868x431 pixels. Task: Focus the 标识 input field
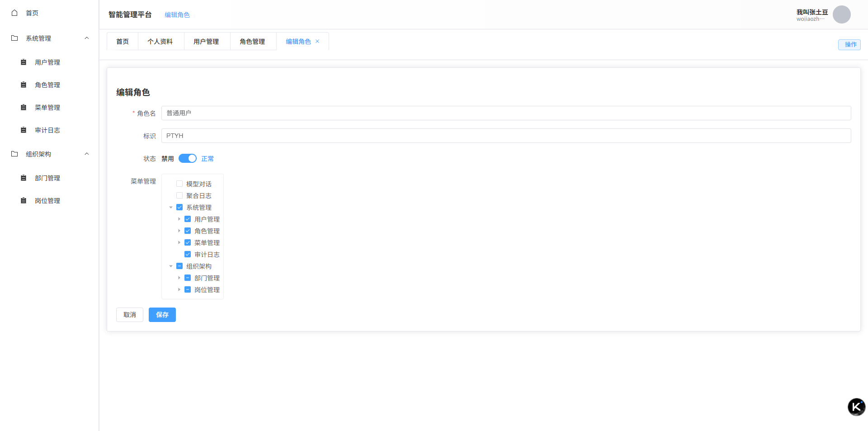(506, 136)
